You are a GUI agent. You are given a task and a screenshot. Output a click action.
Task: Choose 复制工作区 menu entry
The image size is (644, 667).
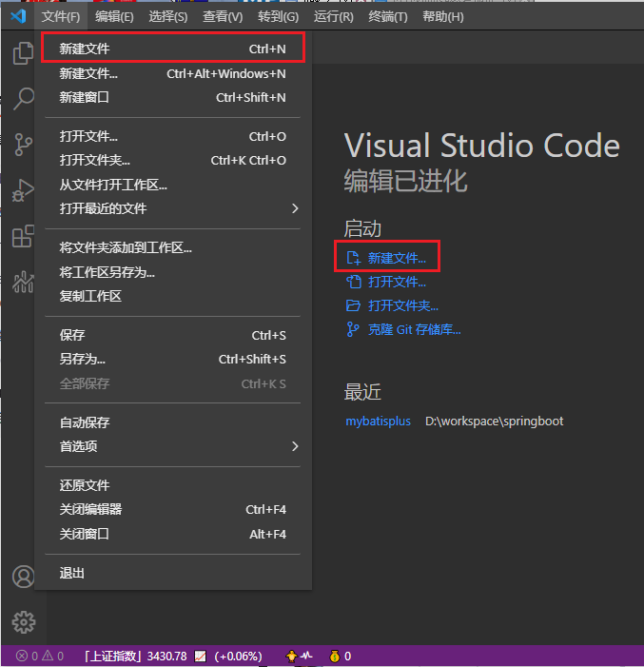pyautogui.click(x=173, y=296)
